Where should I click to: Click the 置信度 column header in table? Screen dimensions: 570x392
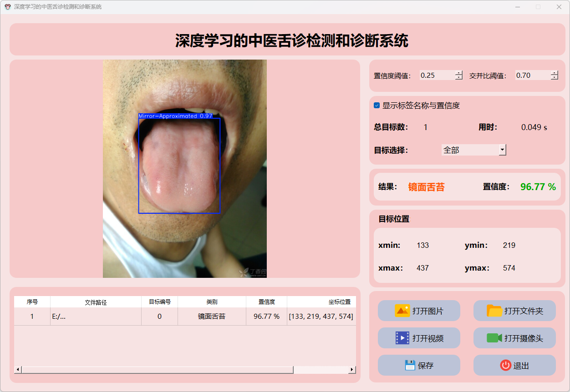(x=266, y=302)
